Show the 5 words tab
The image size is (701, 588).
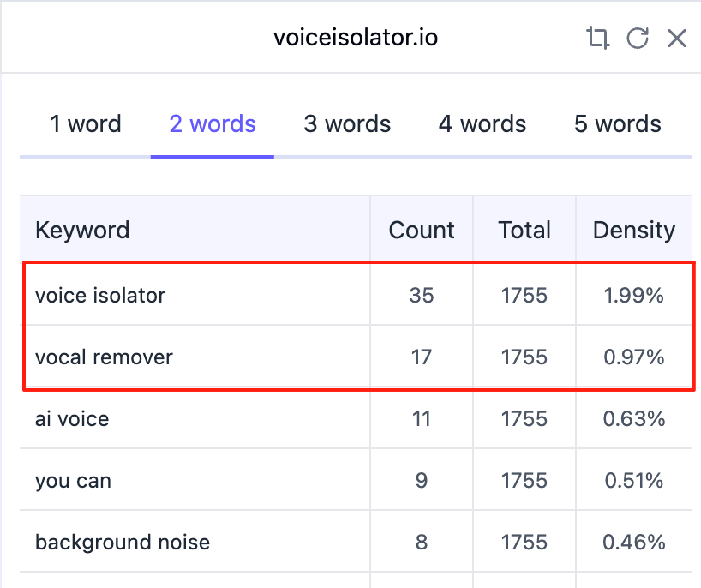617,124
